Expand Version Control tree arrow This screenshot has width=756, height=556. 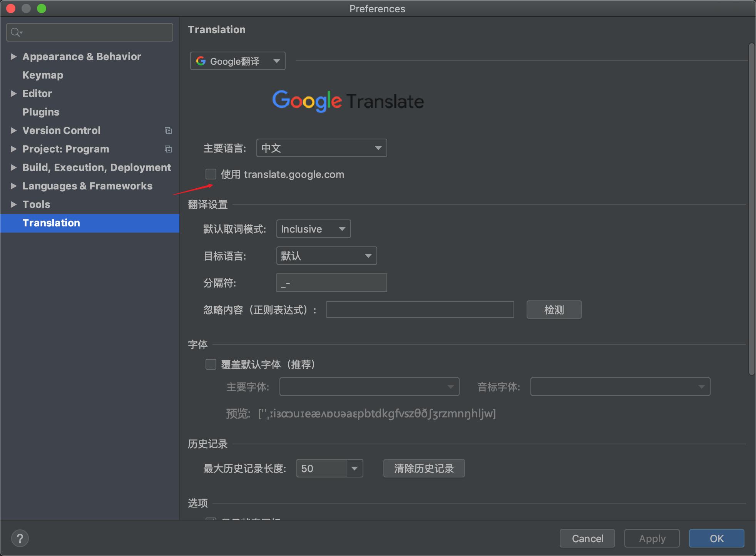[13, 131]
